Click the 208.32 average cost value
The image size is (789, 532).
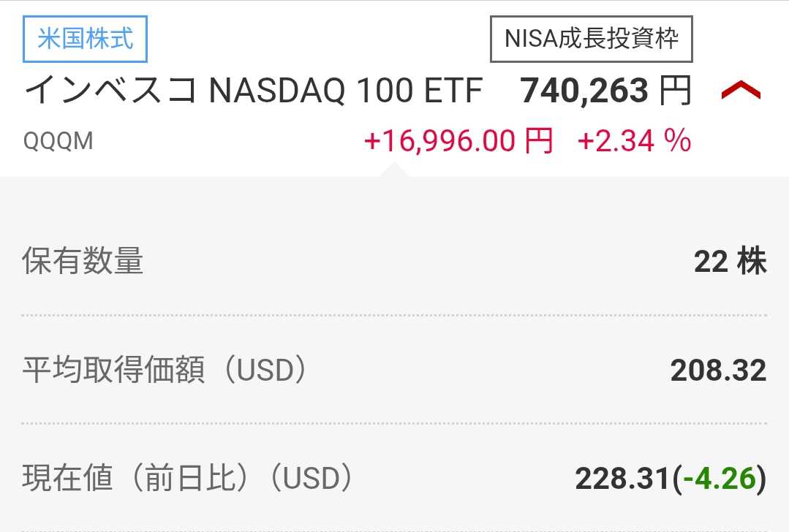point(718,371)
